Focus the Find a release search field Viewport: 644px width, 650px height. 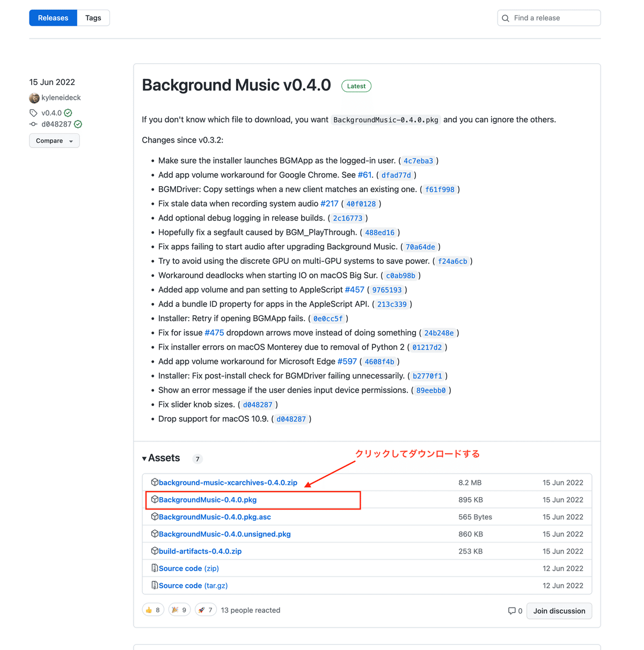[x=549, y=18]
